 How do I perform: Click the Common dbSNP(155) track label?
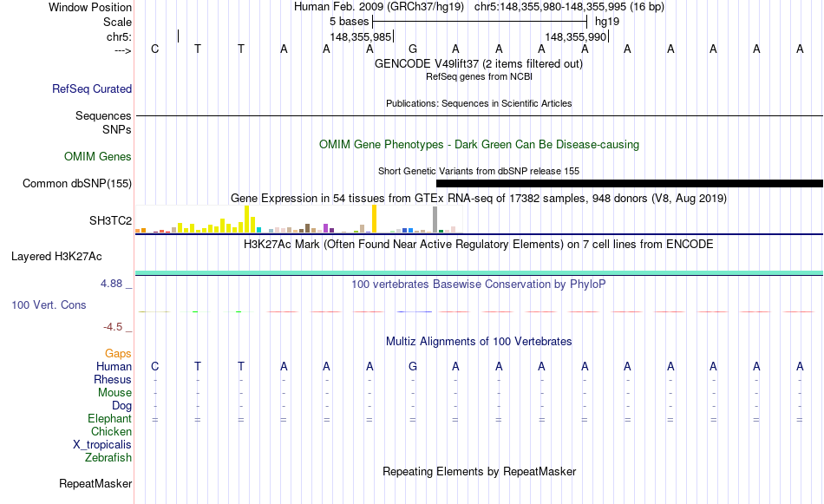coord(77,183)
